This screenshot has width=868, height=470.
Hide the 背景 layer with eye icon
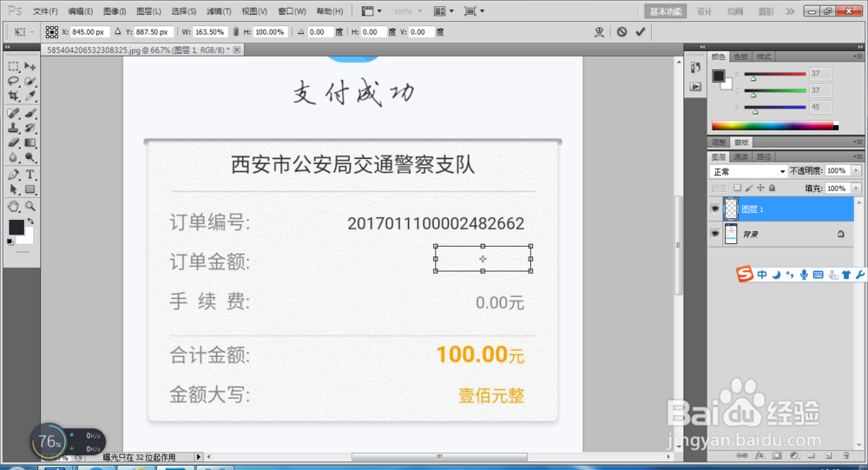(x=714, y=234)
